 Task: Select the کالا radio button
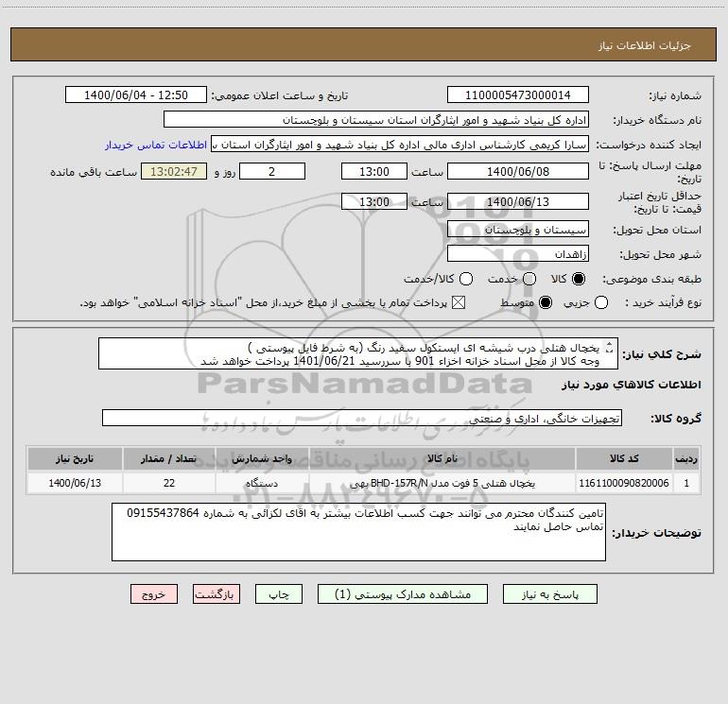pos(579,279)
